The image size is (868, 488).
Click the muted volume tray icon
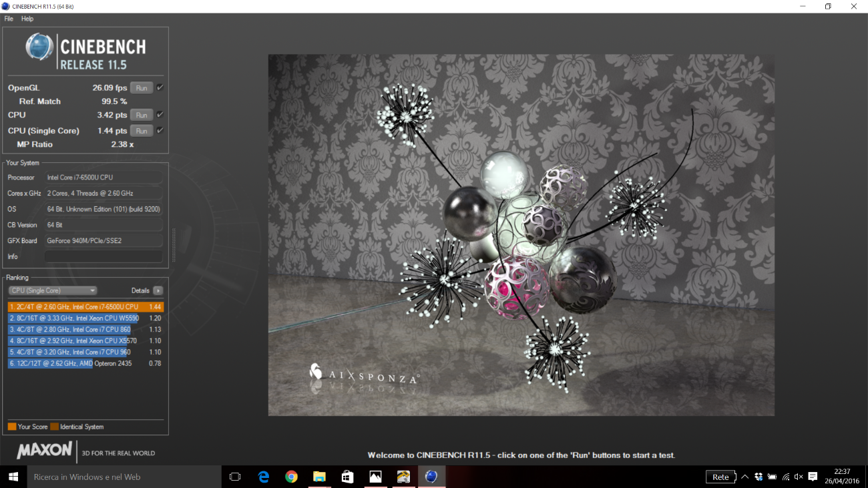click(x=799, y=477)
